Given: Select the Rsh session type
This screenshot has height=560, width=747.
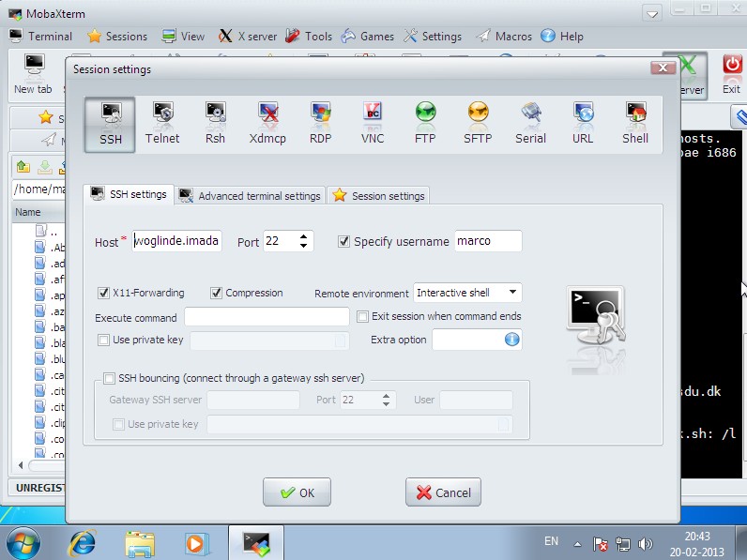Looking at the screenshot, I should pyautogui.click(x=215, y=125).
